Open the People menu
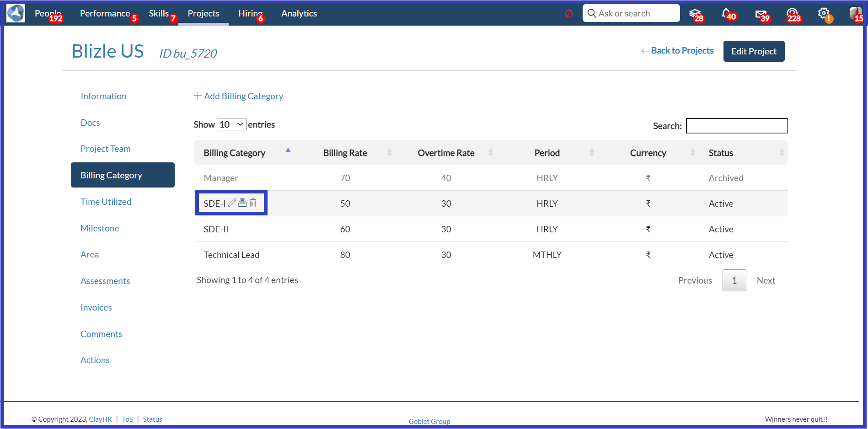Screen dimensions: 868x429 point(48,13)
